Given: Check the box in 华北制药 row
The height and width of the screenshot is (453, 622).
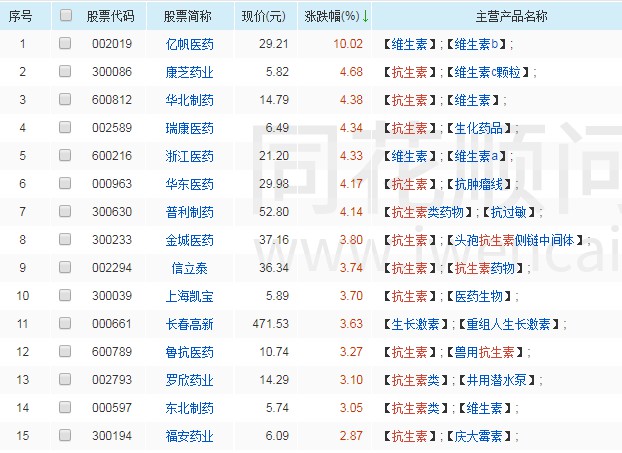Looking at the screenshot, I should (x=65, y=99).
